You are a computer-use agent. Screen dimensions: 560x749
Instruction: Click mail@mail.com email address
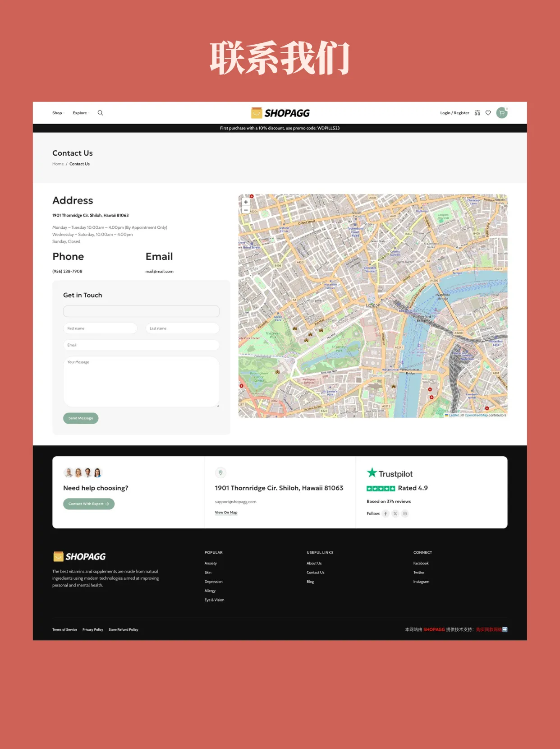click(x=160, y=272)
